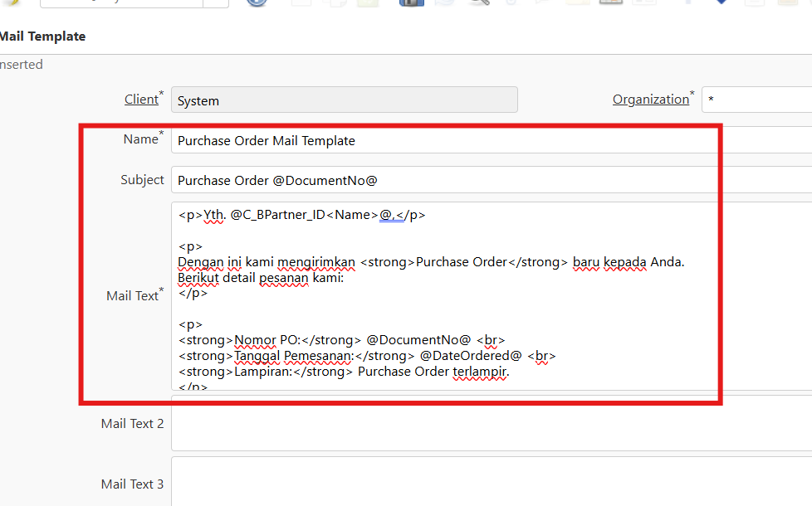This screenshot has width=812, height=506.
Task: Click the Client field showing System
Action: tap(344, 100)
